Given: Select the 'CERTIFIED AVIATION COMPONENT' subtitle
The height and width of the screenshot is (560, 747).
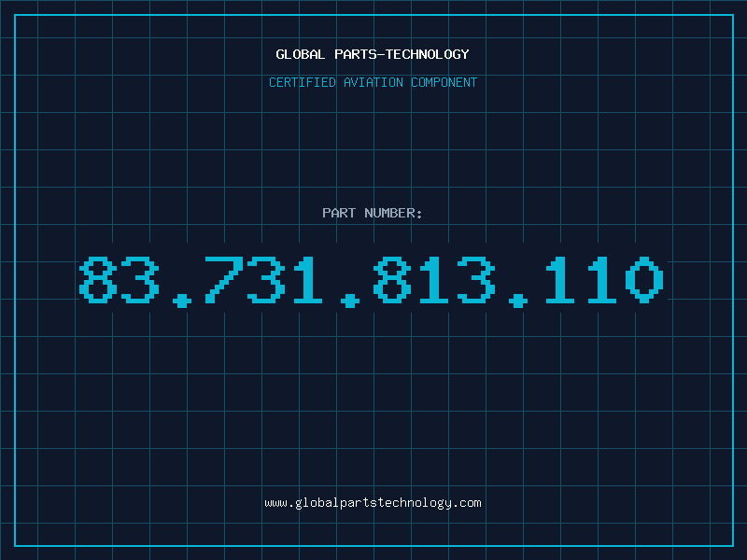Looking at the screenshot, I should click(x=373, y=82).
